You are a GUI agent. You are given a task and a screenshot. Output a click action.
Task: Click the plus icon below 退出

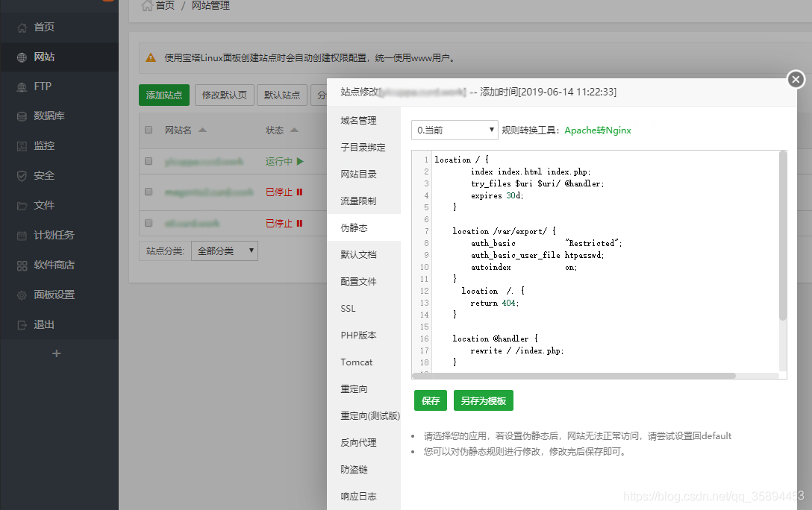tap(57, 353)
